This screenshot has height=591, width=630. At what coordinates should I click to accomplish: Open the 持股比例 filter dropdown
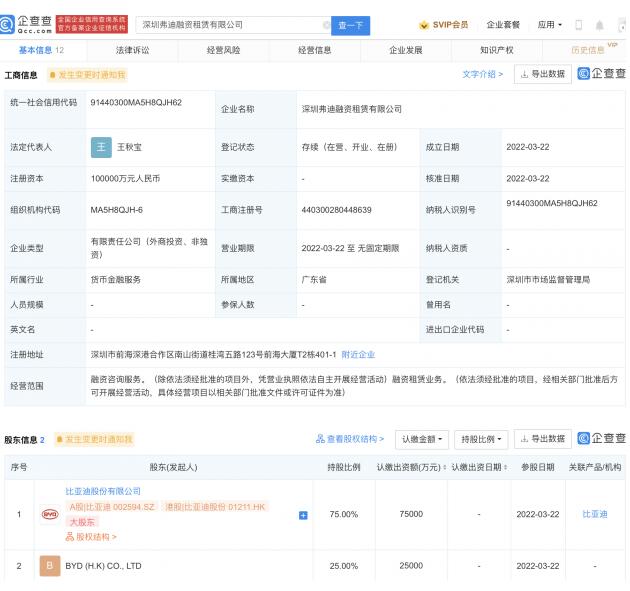[481, 440]
